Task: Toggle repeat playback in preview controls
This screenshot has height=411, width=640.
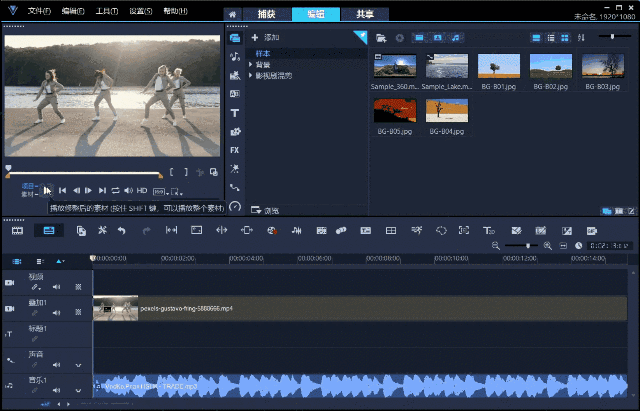Action: coord(116,190)
